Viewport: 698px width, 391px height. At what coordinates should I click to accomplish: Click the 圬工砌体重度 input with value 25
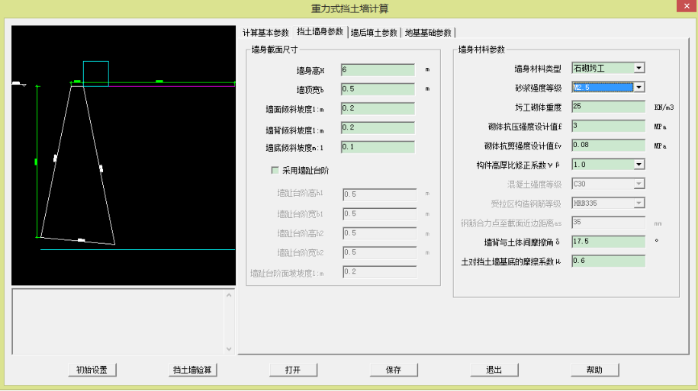pyautogui.click(x=609, y=106)
